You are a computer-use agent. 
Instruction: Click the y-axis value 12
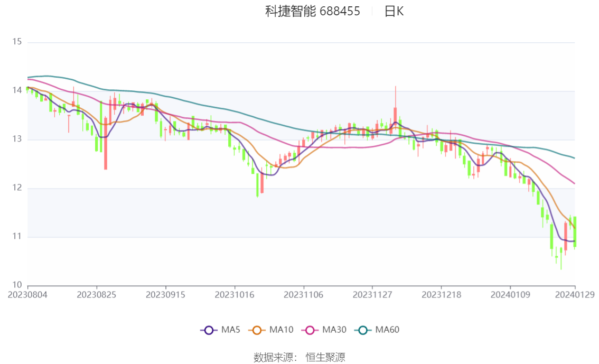17,188
